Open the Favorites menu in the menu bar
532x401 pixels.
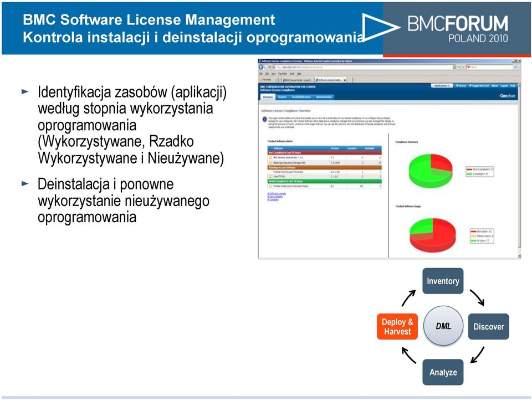tap(283, 74)
